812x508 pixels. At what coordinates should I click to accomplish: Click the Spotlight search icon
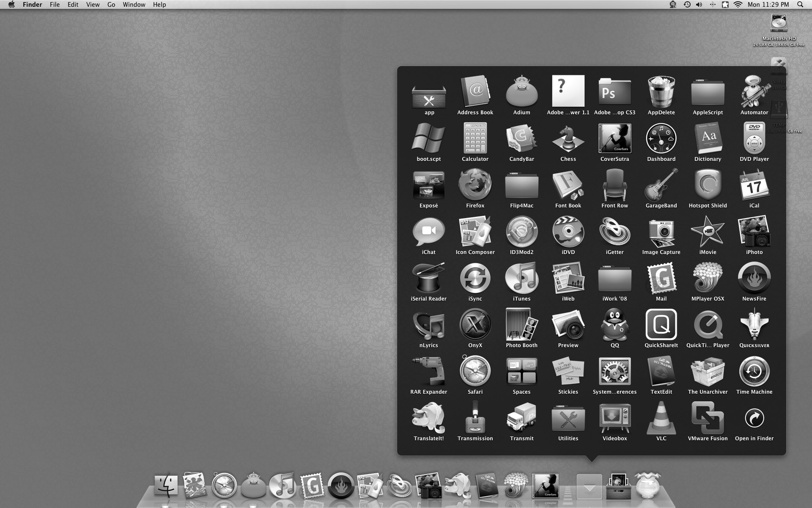800,5
